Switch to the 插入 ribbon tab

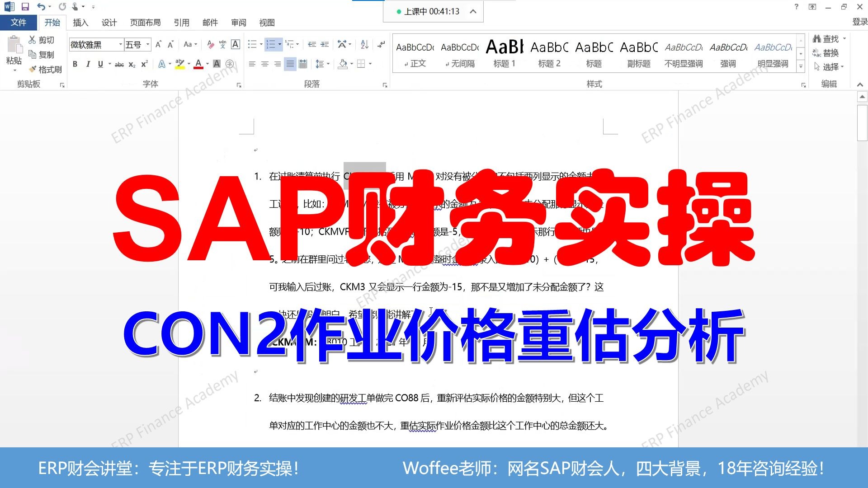[x=80, y=23]
